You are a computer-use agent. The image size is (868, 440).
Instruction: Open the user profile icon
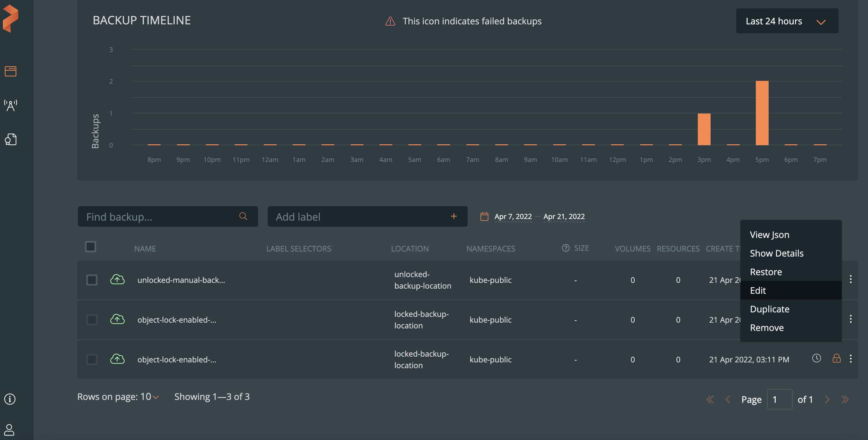coord(9,429)
